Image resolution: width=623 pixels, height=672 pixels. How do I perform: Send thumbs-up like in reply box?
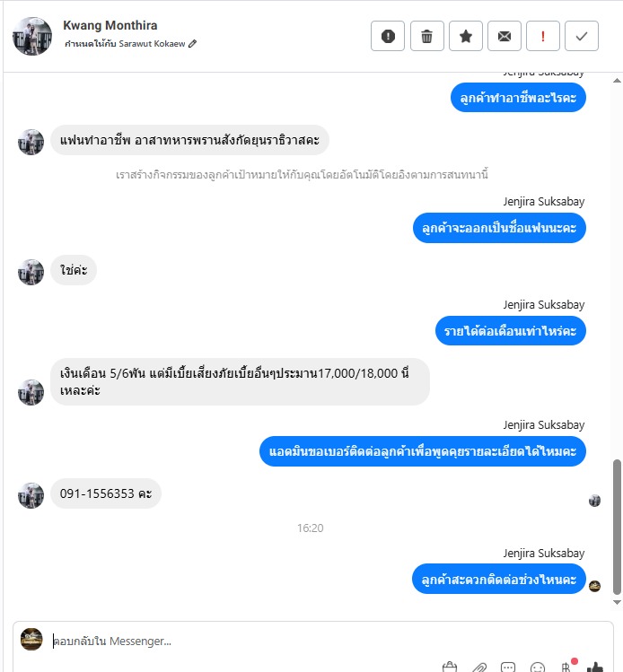coord(594,667)
